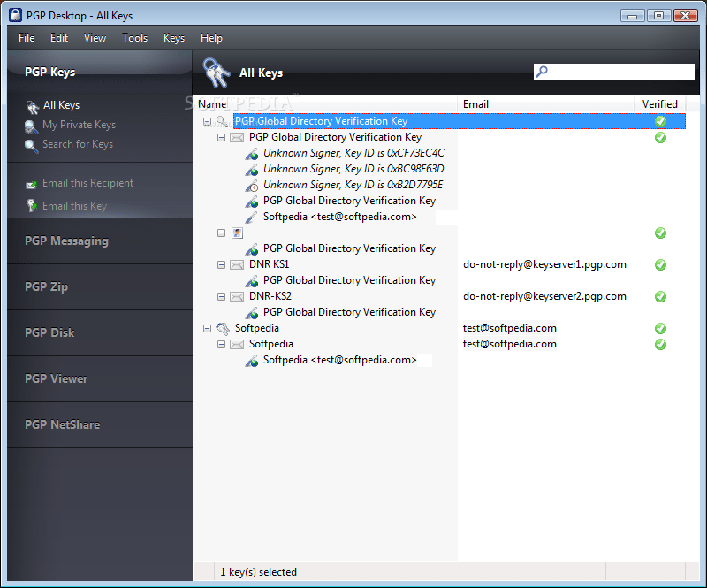Screen dimensions: 707x588
Task: Click inside the search input field
Action: coord(619,71)
